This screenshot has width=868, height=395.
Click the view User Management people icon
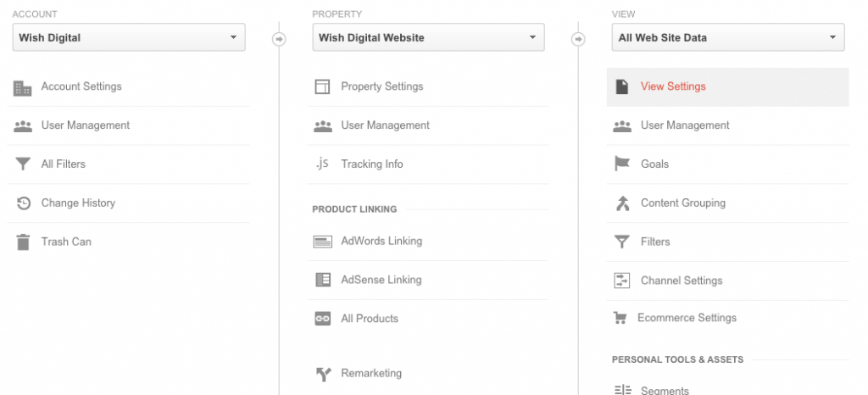pos(622,126)
